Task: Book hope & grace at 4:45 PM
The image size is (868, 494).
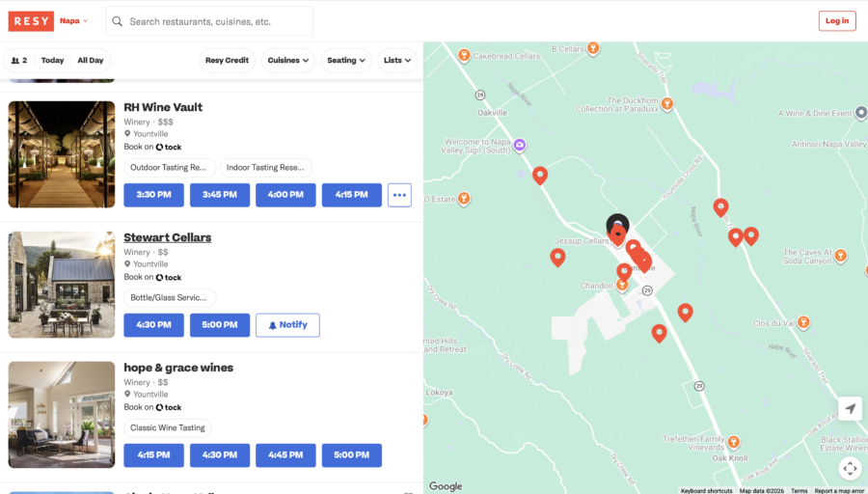Action: pos(285,455)
